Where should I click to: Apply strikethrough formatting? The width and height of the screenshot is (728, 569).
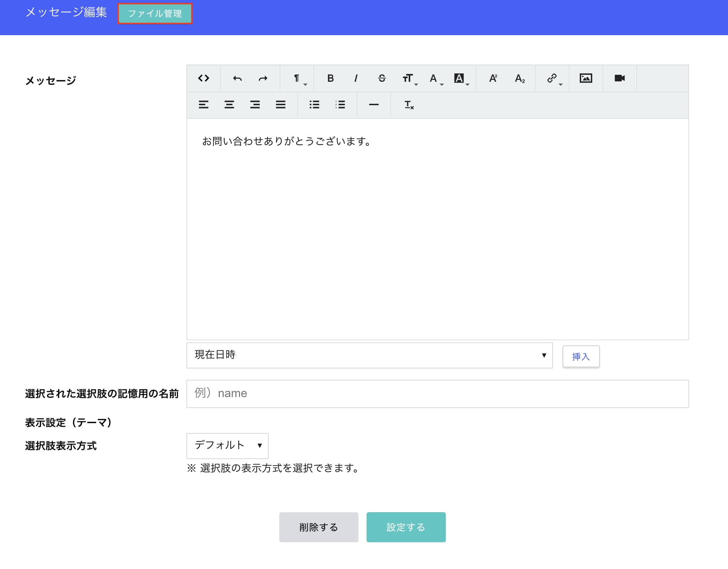(382, 78)
